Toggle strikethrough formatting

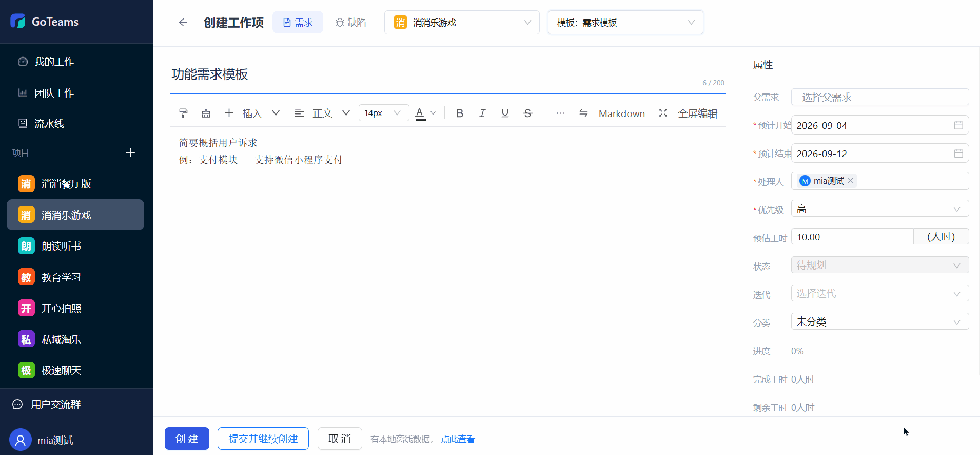527,113
